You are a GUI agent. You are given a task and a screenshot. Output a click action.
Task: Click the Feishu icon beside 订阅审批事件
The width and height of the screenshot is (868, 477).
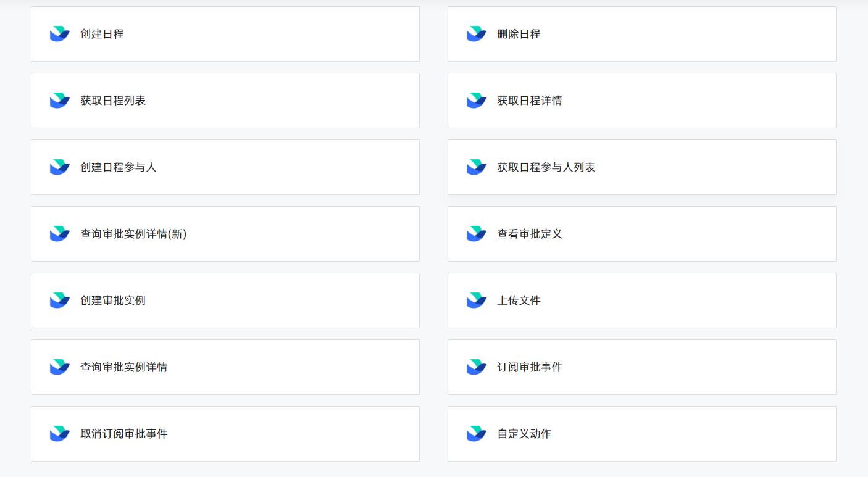[x=477, y=367]
